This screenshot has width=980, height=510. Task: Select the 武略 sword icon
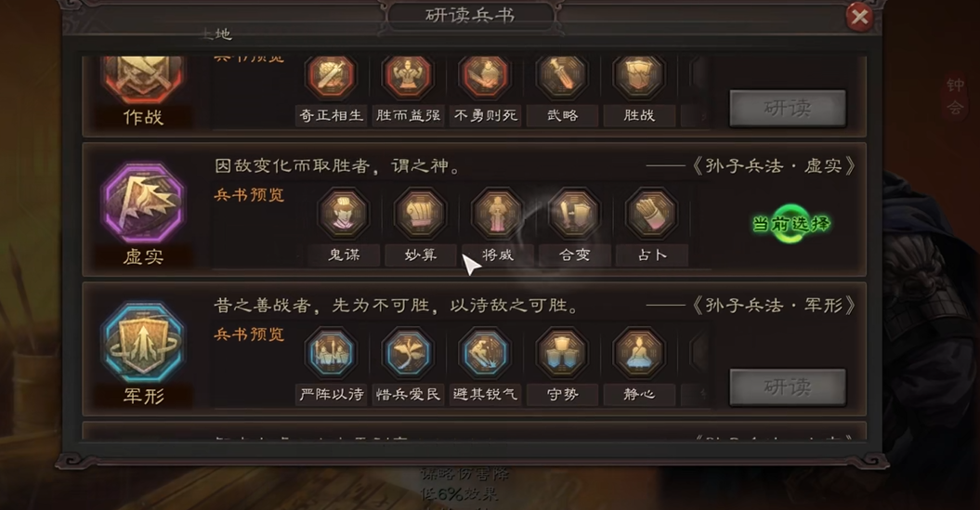point(562,76)
